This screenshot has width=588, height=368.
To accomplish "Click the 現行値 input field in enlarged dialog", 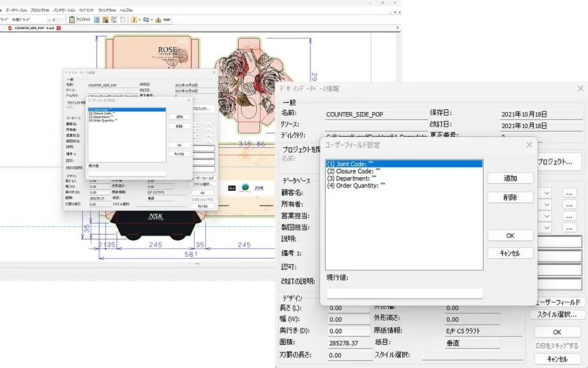I will pyautogui.click(x=404, y=293).
